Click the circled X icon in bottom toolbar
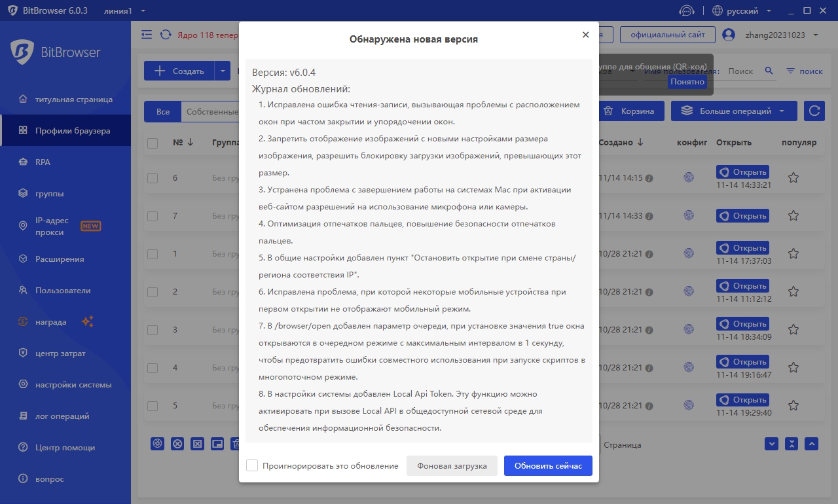Screen dimensions: 838x504 click(x=177, y=444)
